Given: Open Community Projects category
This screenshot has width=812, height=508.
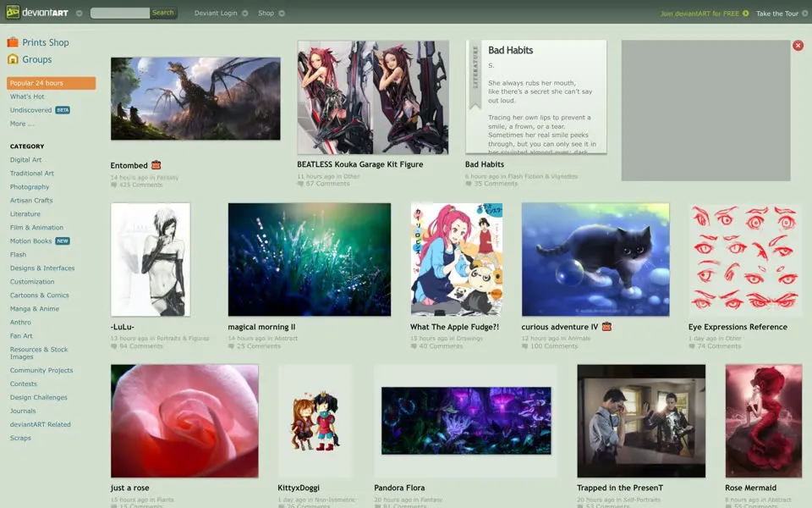Looking at the screenshot, I should 41,370.
